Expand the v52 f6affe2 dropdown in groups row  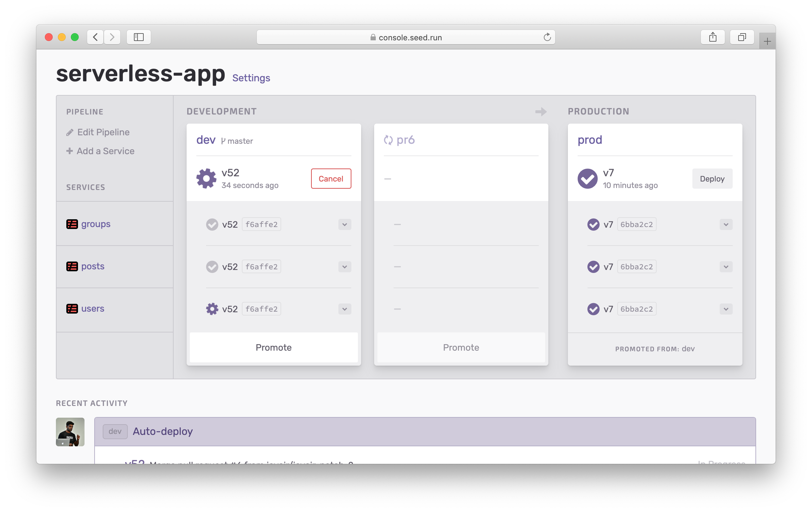coord(344,224)
